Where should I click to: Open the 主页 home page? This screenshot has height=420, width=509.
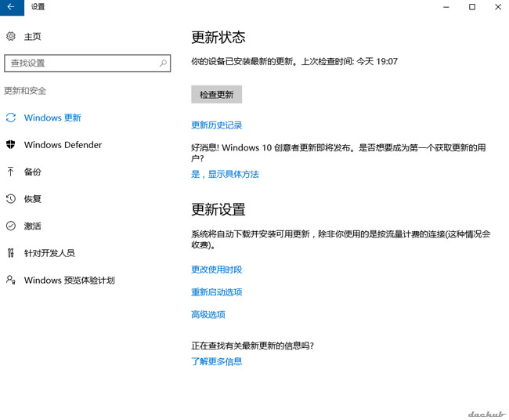(32, 36)
